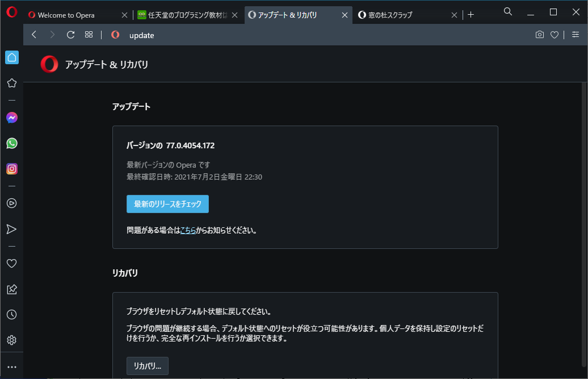Open tab search magnifier
Image resolution: width=588 pixels, height=379 pixels.
click(507, 11)
